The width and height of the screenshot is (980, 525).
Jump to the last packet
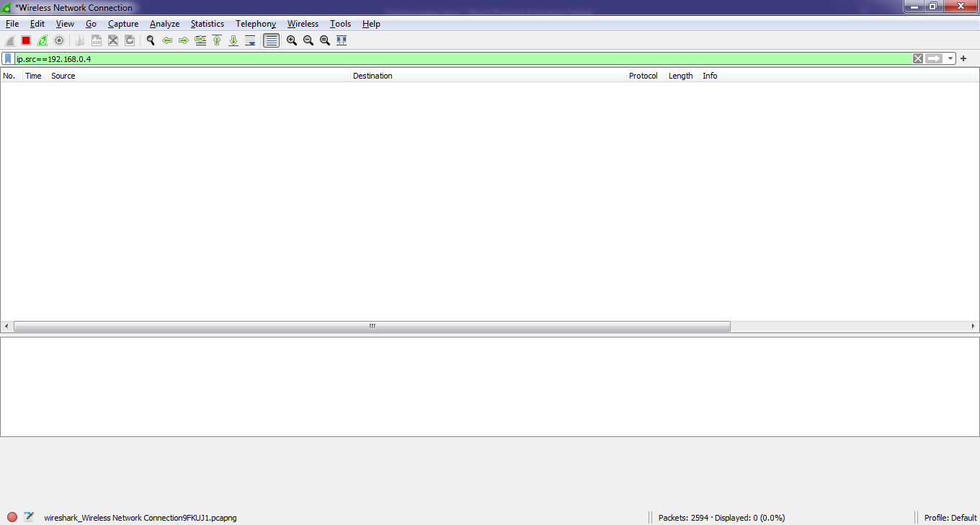(x=233, y=40)
